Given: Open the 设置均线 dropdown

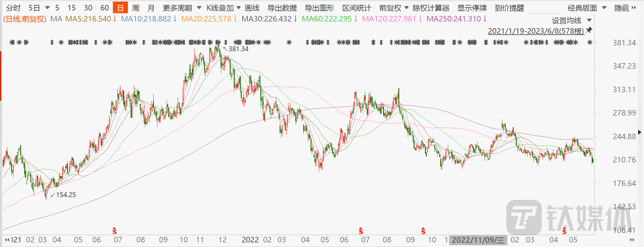Looking at the screenshot, I should tap(571, 21).
